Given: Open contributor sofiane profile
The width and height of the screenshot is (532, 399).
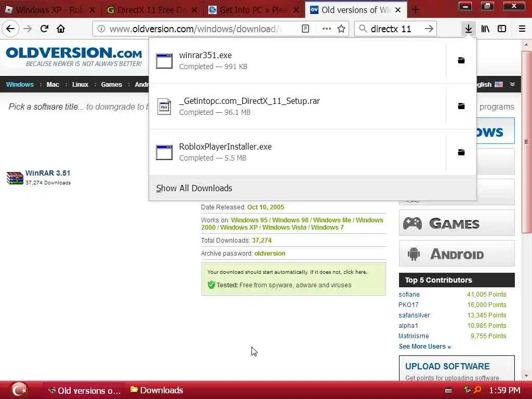Looking at the screenshot, I should coord(409,295).
